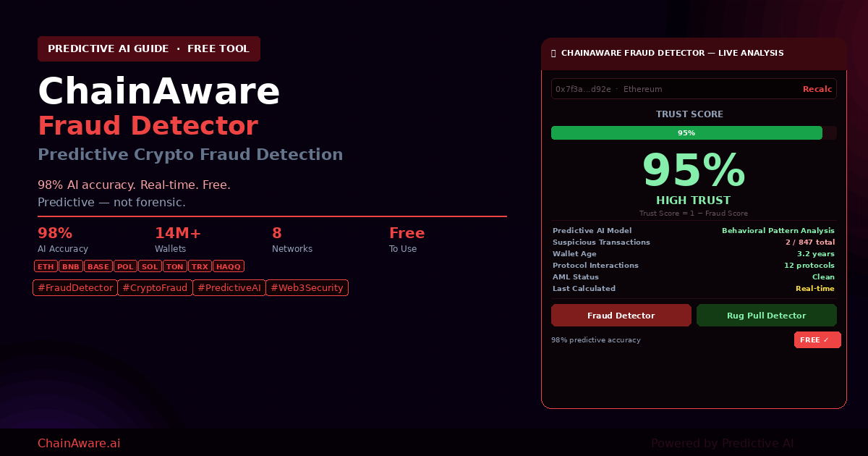Click the TRX network badge
The image size is (868, 456).
click(199, 266)
